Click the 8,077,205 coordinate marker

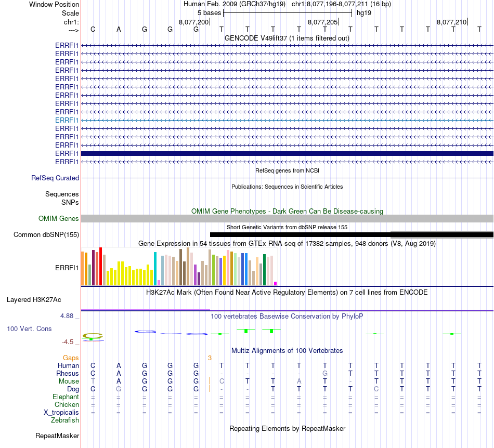(x=322, y=22)
